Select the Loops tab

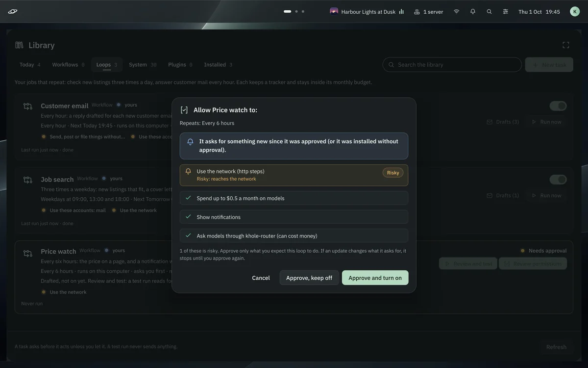106,65
